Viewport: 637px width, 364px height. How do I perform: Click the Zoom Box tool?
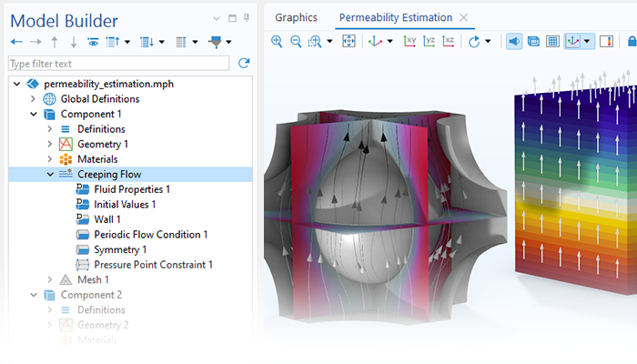[315, 41]
